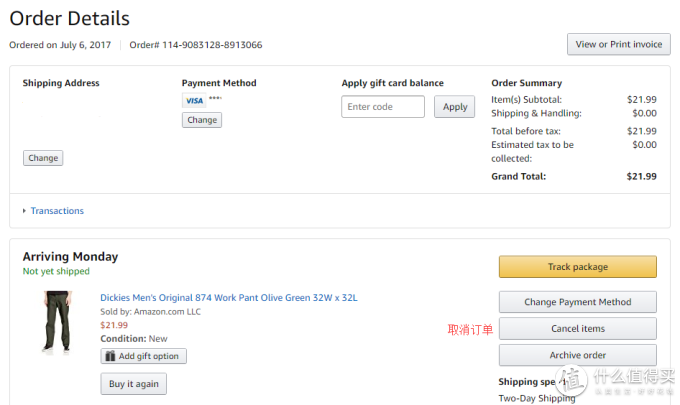
Task: Change the shipping address
Action: point(43,158)
